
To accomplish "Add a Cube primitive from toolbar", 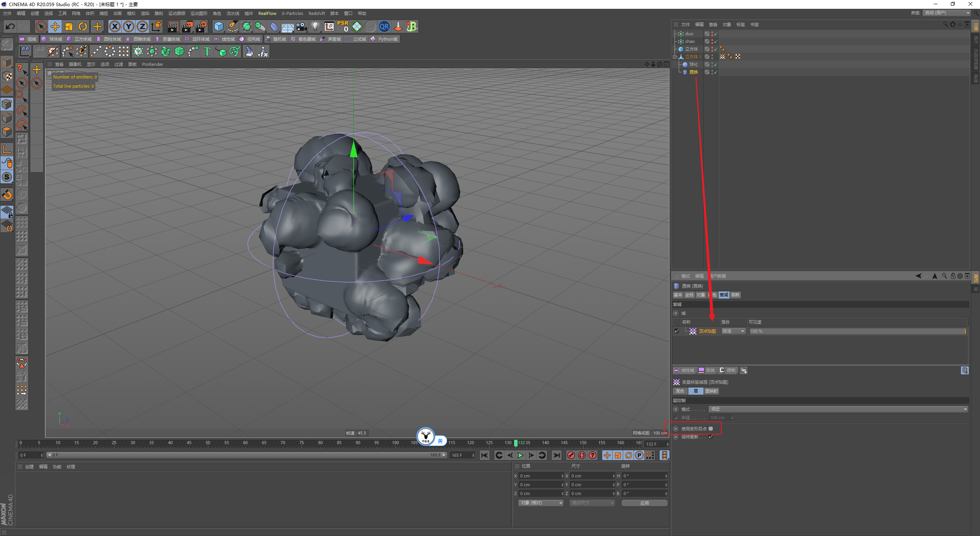I will tap(219, 26).
